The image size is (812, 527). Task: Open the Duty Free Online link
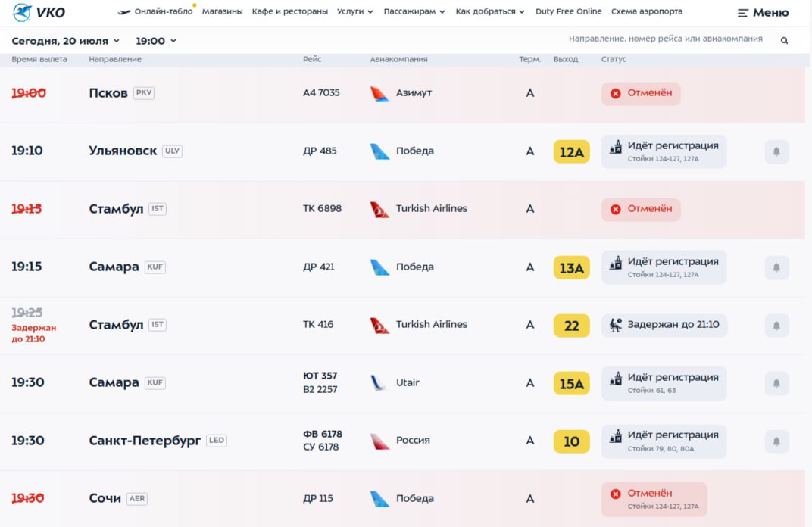point(568,11)
